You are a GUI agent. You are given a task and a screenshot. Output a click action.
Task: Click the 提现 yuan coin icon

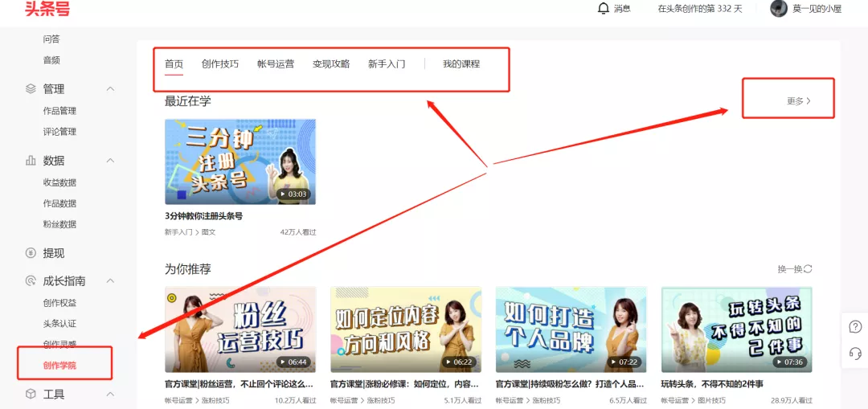pyautogui.click(x=31, y=253)
